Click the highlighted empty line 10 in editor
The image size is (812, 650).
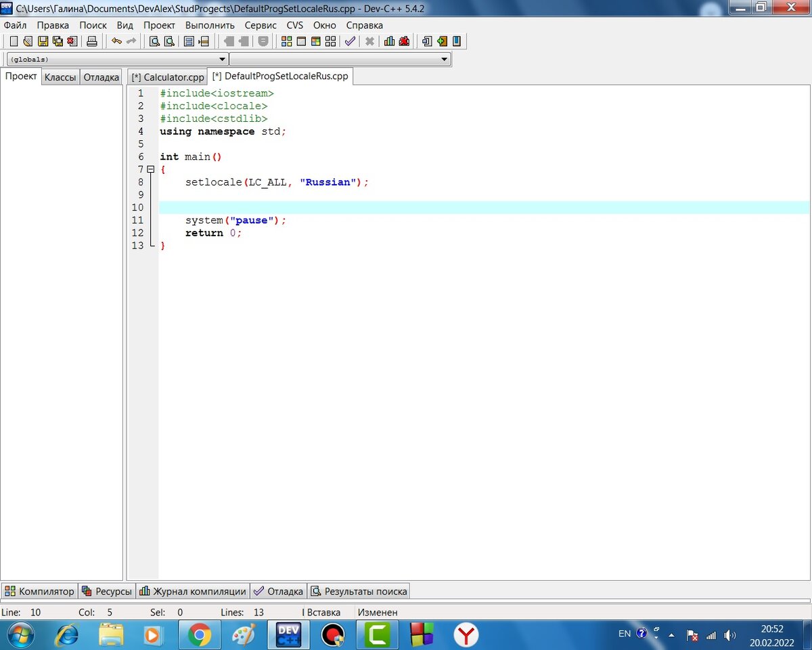[484, 207]
